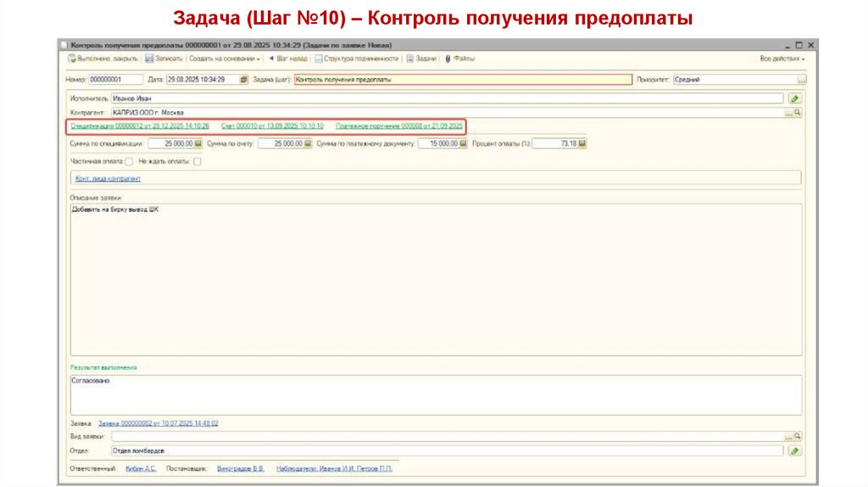Open the 'Наблюдатели: Иванов И.И. Петров П.П.' link
This screenshot has width=868, height=487.
pos(334,468)
